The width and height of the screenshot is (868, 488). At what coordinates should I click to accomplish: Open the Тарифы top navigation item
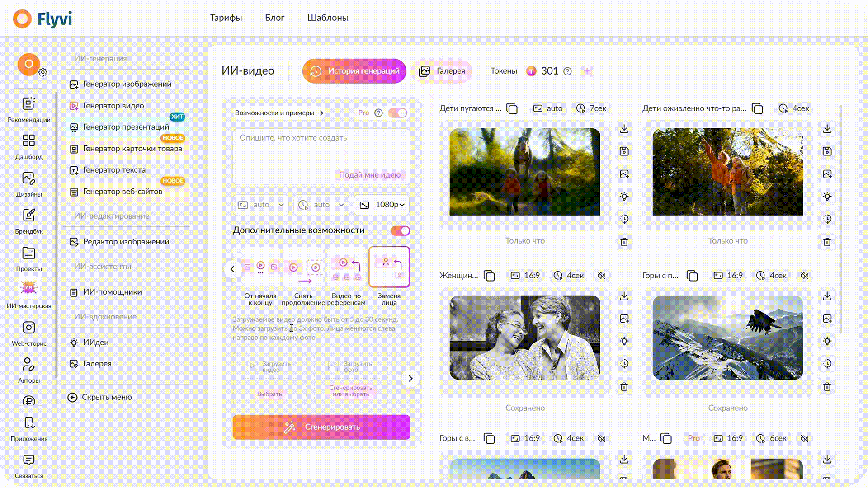pos(226,18)
